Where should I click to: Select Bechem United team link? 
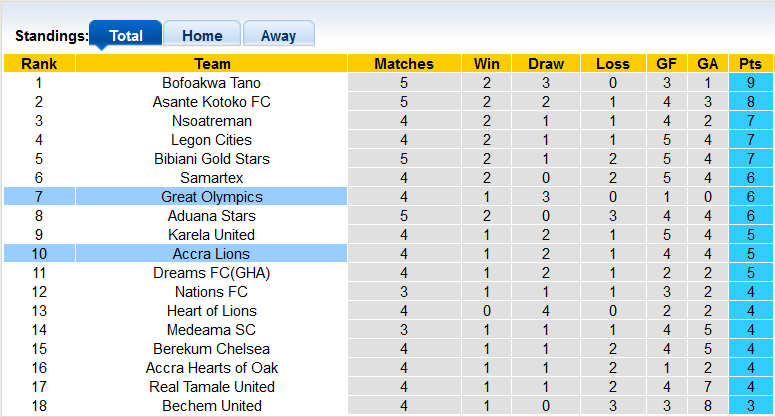pos(212,406)
